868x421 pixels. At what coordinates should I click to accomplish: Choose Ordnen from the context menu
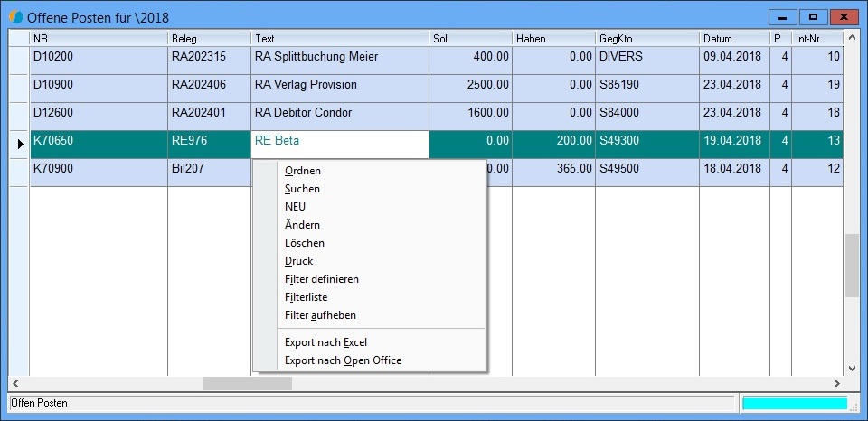pyautogui.click(x=302, y=171)
